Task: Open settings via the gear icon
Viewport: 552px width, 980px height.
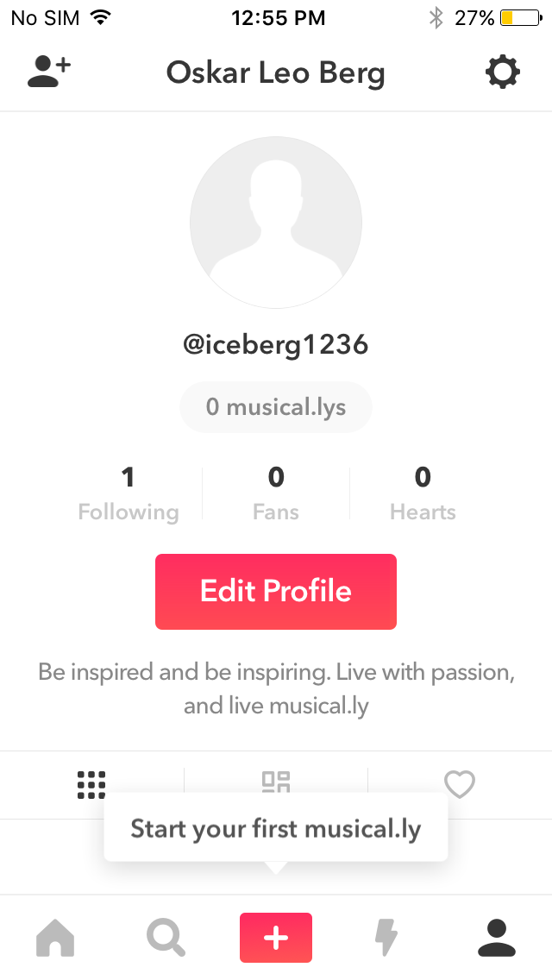Action: [x=502, y=72]
